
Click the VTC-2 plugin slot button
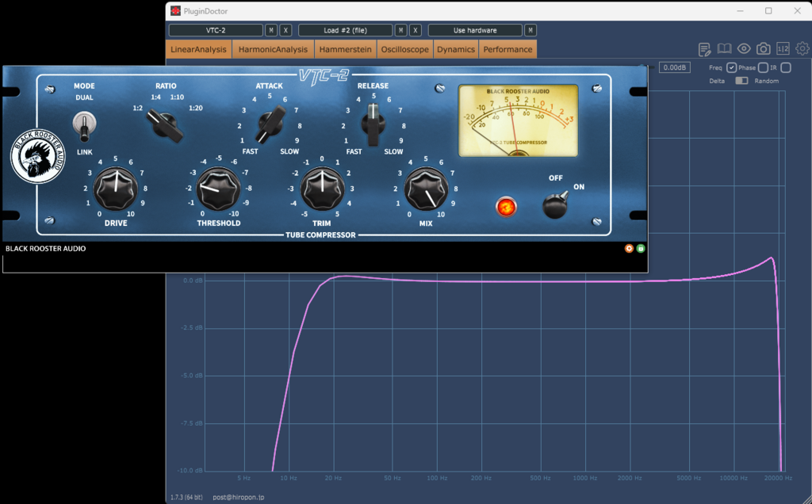[x=216, y=30]
